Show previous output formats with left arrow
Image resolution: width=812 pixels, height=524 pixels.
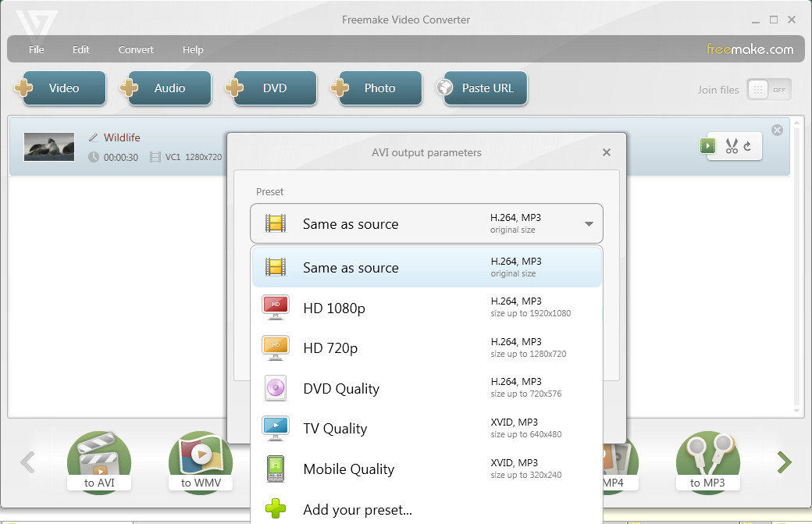[27, 462]
